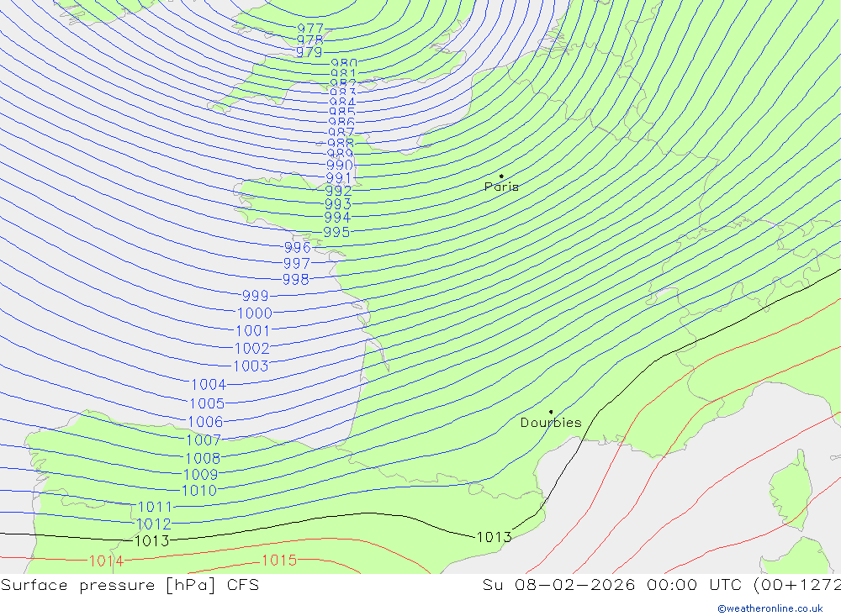
Task: Select the 977 isobar label
Action: [x=310, y=29]
